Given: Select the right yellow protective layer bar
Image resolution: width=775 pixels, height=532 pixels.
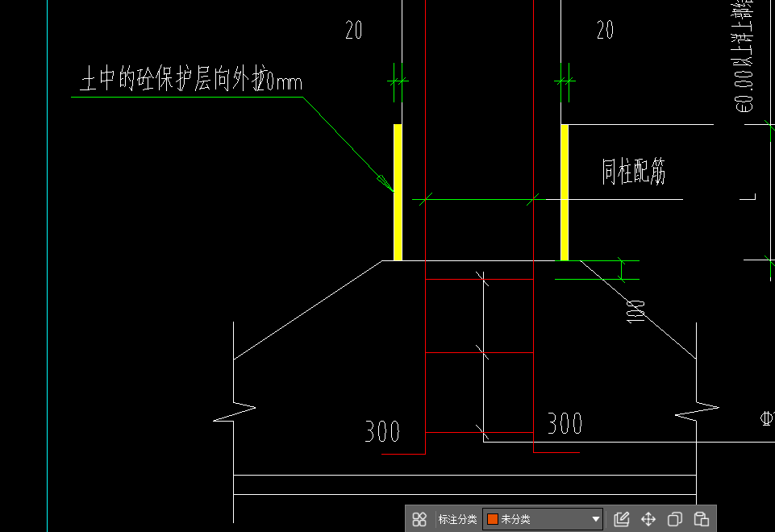Looking at the screenshot, I should point(565,192).
